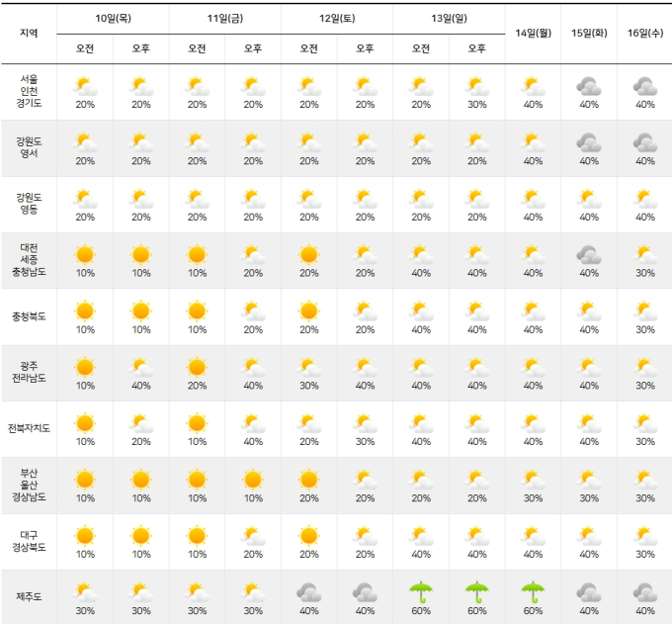
Task: Click 강원도 영동 partly cloudy icon for the 14th
Action: (533, 199)
